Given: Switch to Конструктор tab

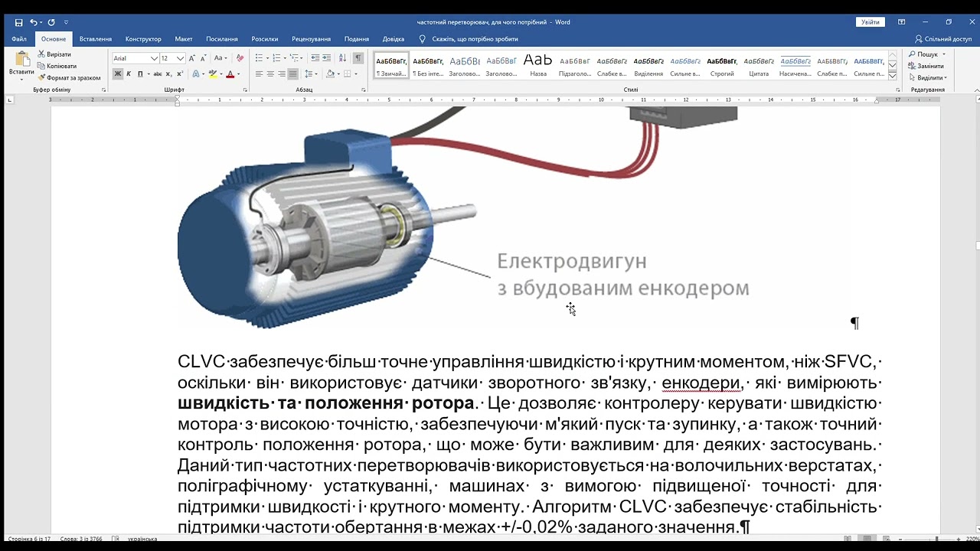Looking at the screenshot, I should [143, 39].
